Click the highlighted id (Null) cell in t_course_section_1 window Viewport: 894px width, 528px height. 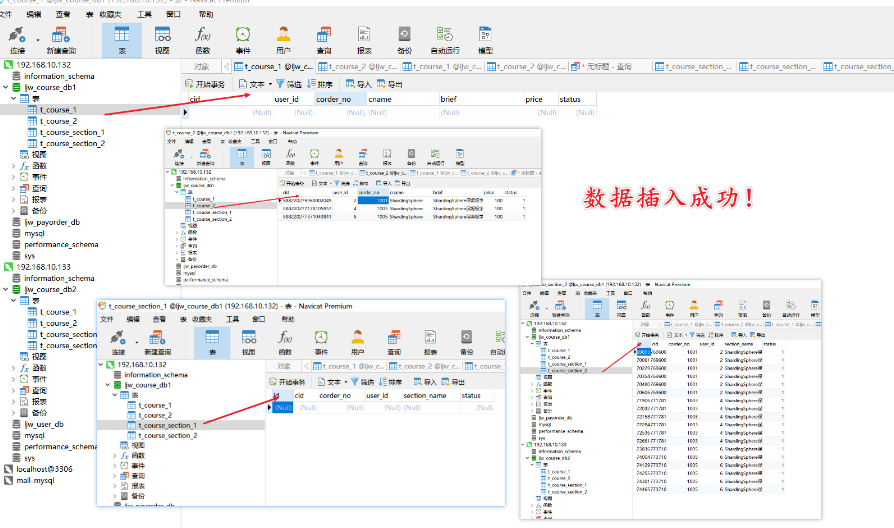click(283, 408)
